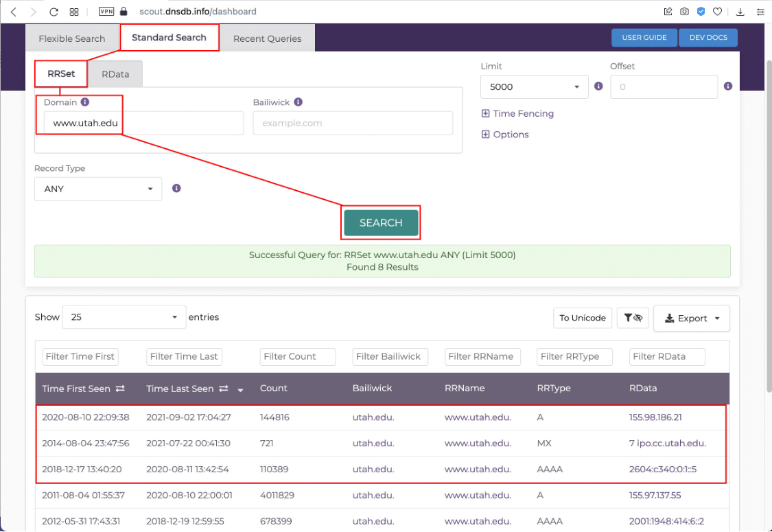This screenshot has width=772, height=532.
Task: Swap format of Time Last Seen column
Action: point(224,389)
